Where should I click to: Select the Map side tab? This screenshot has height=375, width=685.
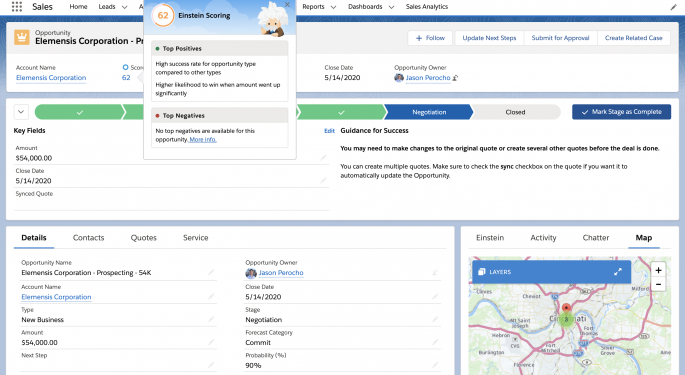644,238
